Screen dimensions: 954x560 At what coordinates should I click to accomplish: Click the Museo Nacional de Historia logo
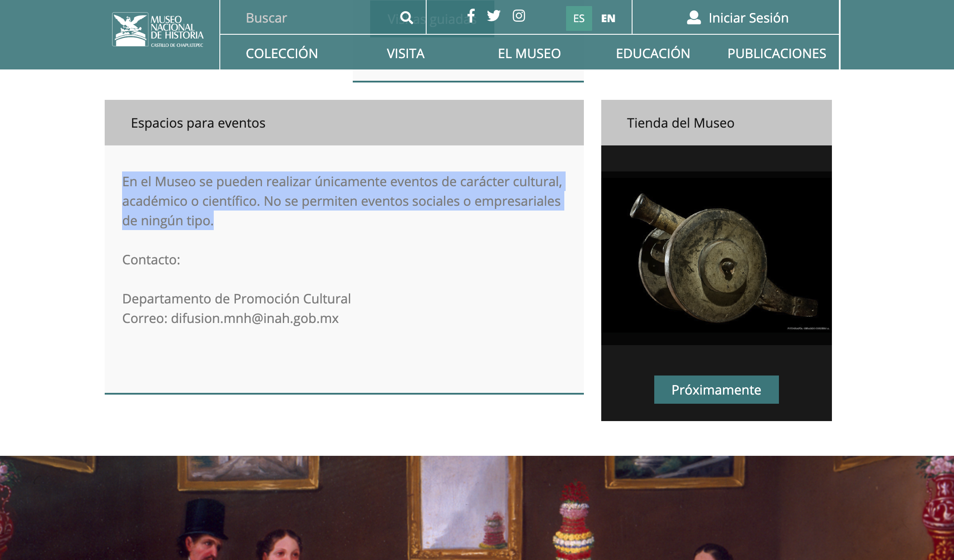[x=158, y=30]
